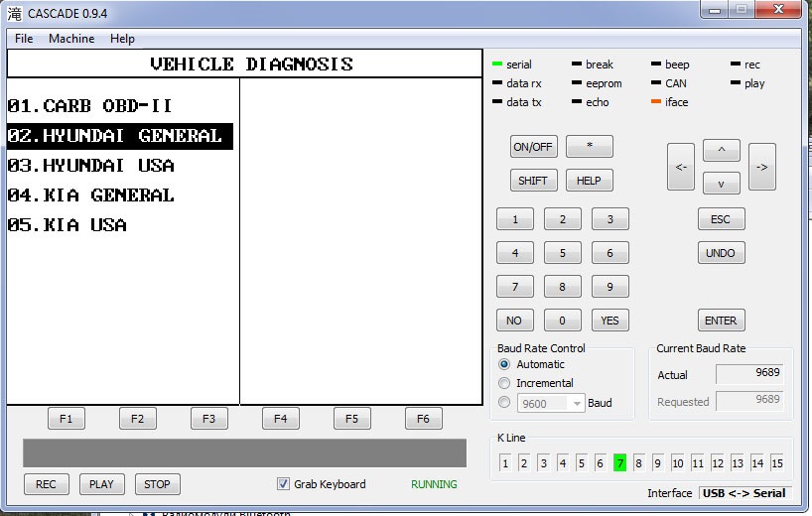Click the STOP button

click(x=158, y=484)
